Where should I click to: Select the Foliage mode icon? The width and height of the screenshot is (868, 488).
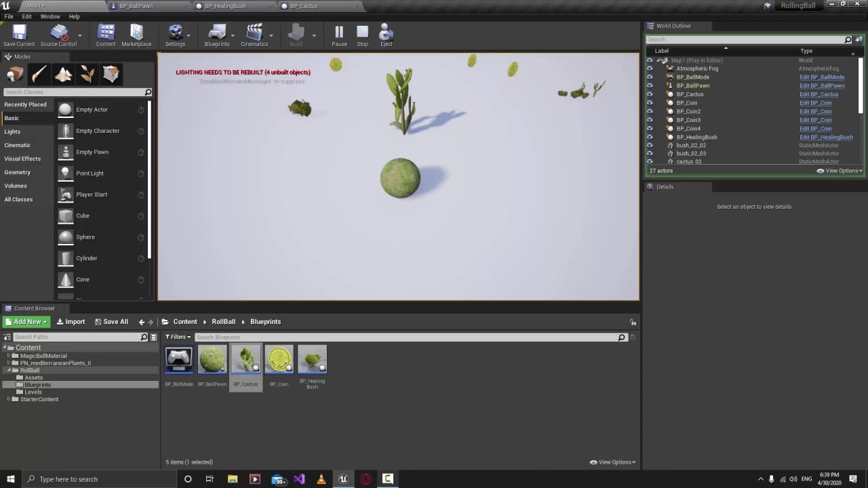[x=87, y=75]
